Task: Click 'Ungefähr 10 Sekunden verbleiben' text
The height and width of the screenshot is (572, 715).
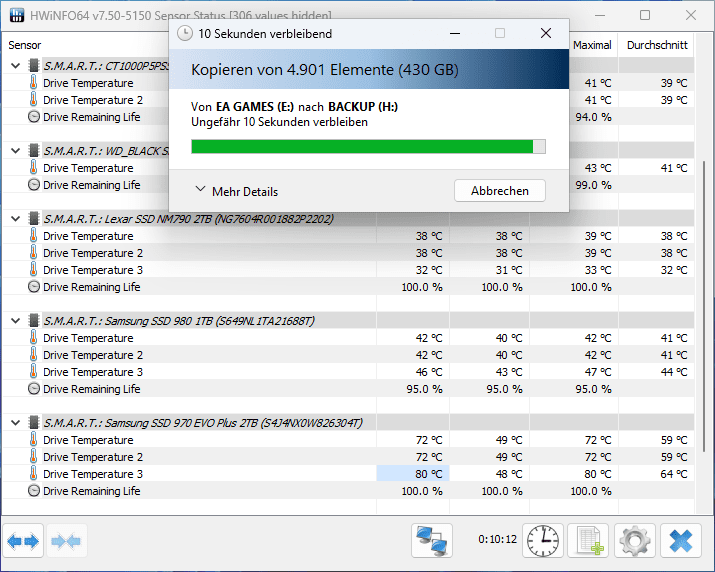Action: [x=279, y=122]
